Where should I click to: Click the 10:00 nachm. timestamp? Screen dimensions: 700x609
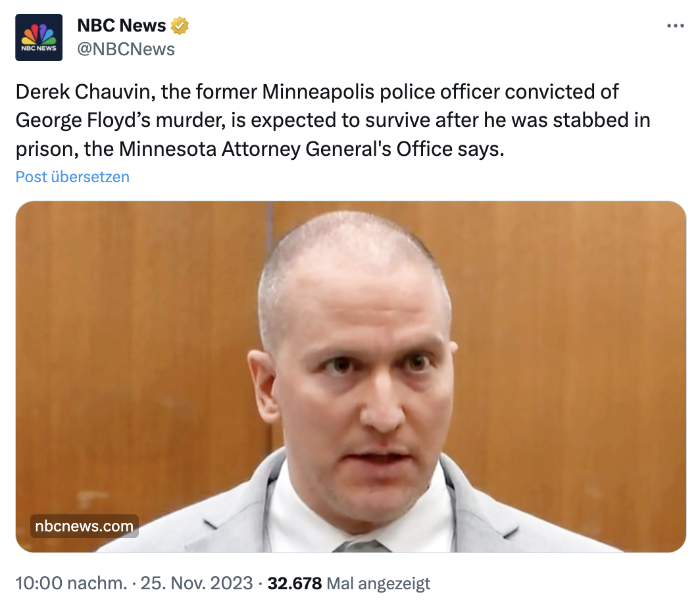pos(71,583)
